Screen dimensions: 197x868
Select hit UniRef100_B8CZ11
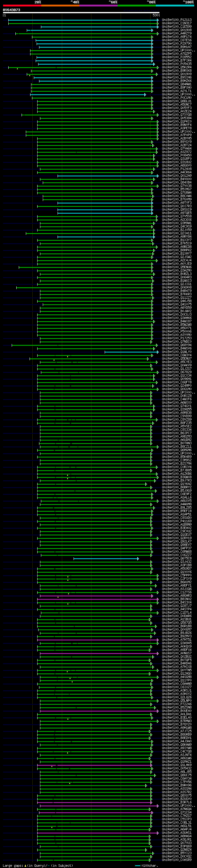click(177, 447)
